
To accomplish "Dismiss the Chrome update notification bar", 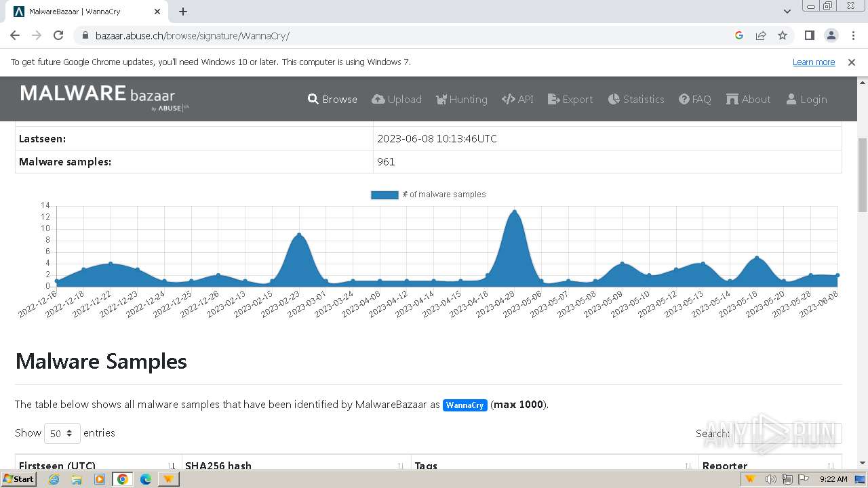I will (x=852, y=62).
